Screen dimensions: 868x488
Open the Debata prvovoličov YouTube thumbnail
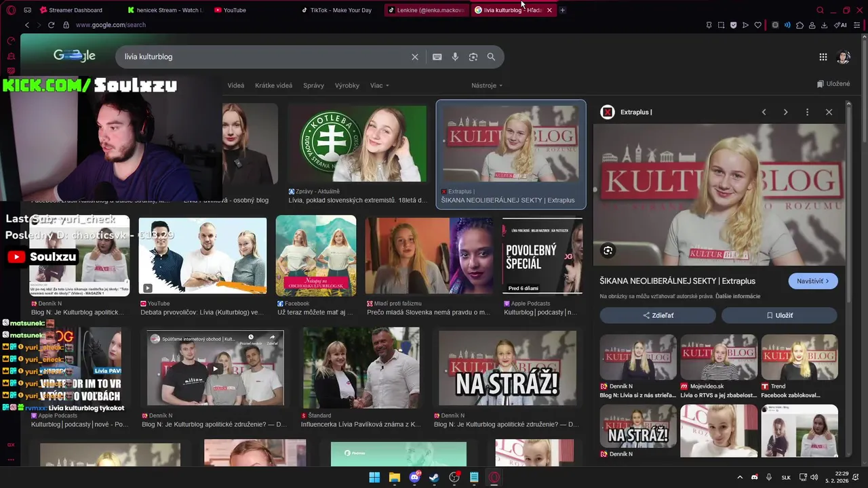coord(203,256)
